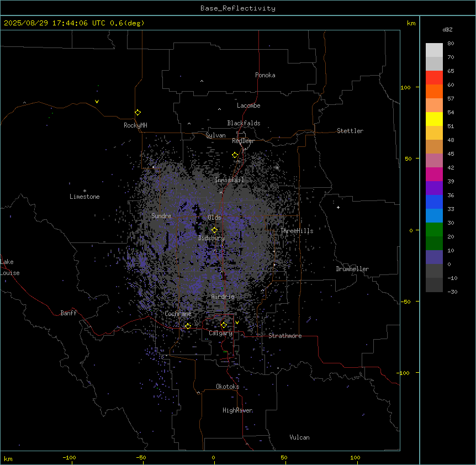Pick the bright yellow dBZ legend swatch
Screen dimensions: 476x465
[434, 119]
